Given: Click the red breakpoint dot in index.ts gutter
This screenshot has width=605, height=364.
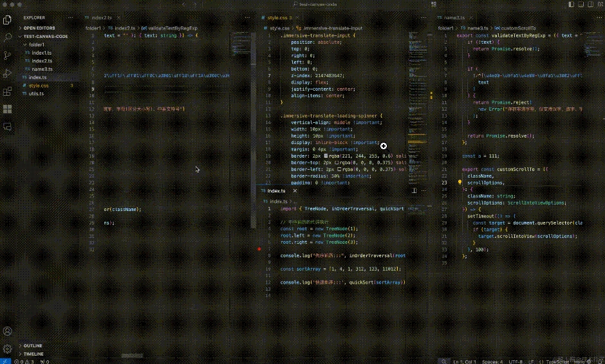Looking at the screenshot, I should coord(259,249).
